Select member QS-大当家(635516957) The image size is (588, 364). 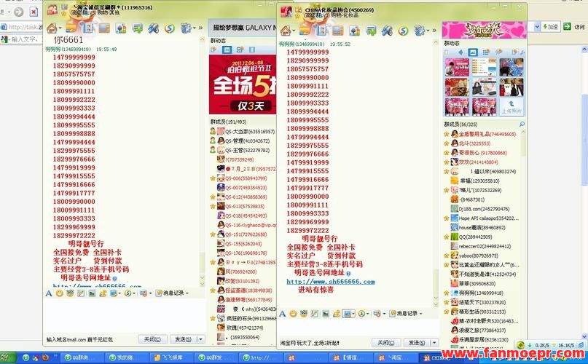243,132
